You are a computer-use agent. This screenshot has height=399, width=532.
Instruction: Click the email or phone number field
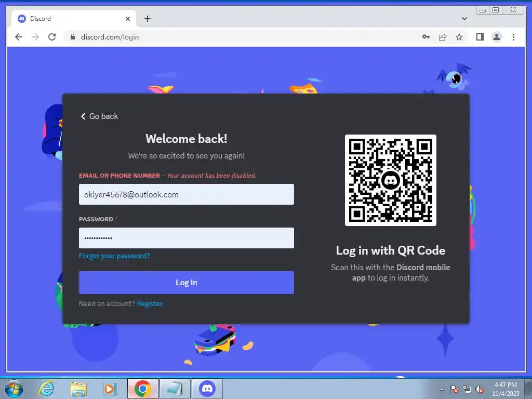[x=187, y=194]
